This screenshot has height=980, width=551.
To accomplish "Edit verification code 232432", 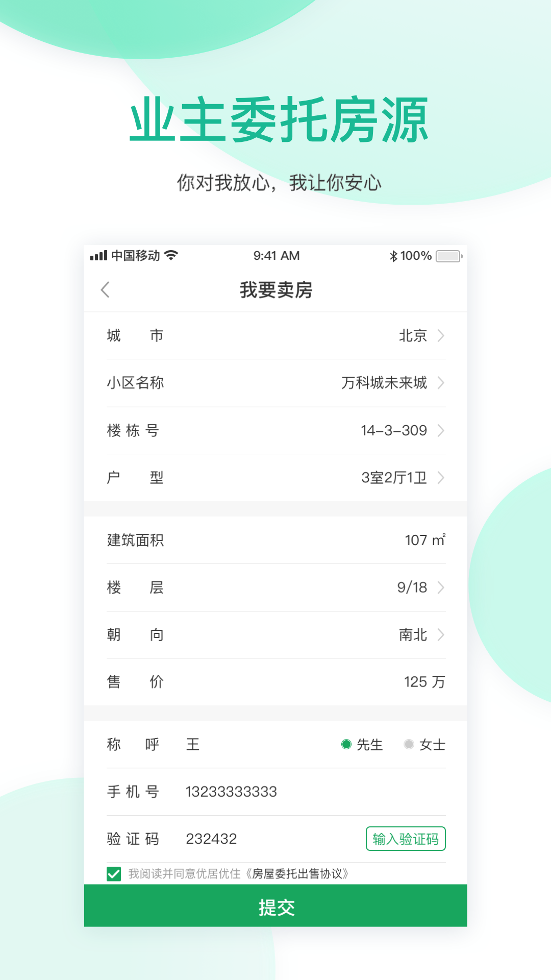I will (x=211, y=839).
